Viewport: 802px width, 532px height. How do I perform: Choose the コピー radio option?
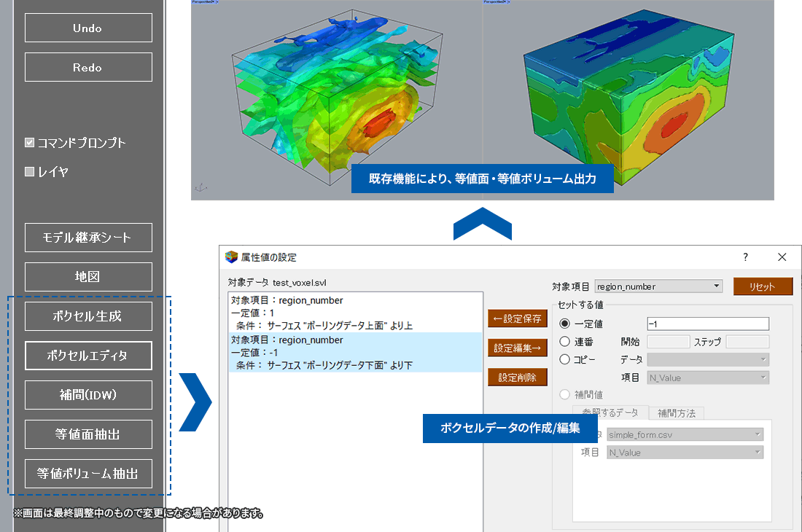point(564,360)
